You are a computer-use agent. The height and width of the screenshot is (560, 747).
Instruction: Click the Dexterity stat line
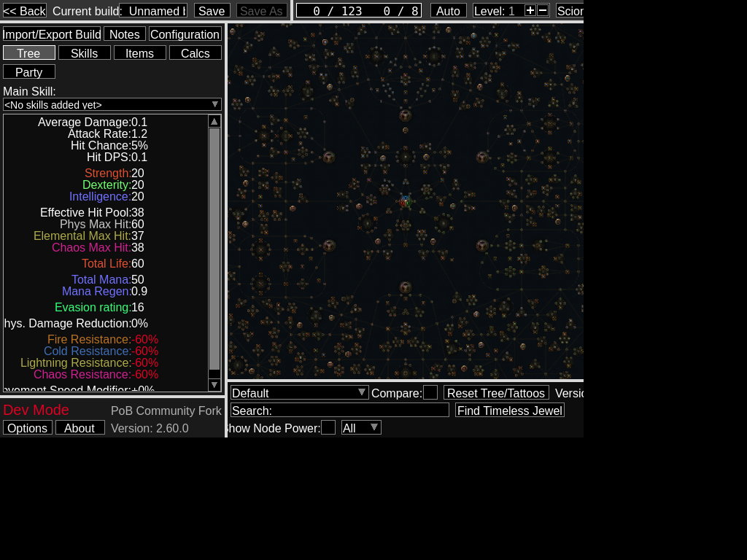click(x=113, y=184)
